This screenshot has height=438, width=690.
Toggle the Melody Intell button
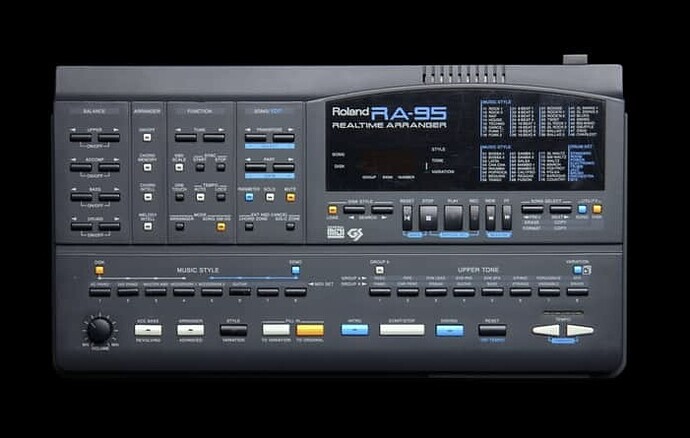point(146,225)
